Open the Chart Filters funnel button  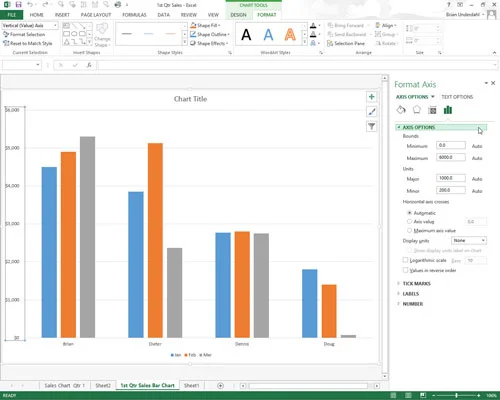(372, 126)
